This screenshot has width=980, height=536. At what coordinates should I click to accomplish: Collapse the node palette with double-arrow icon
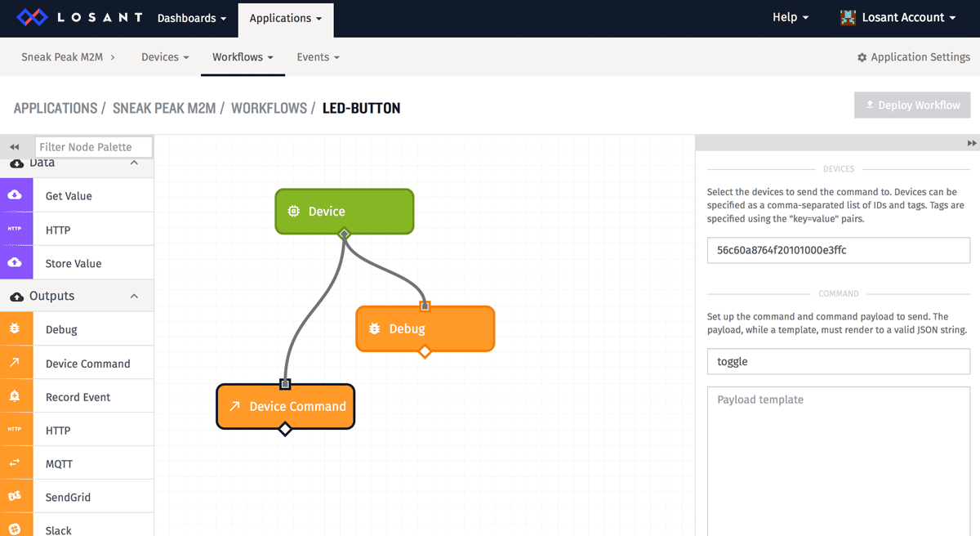[x=14, y=147]
